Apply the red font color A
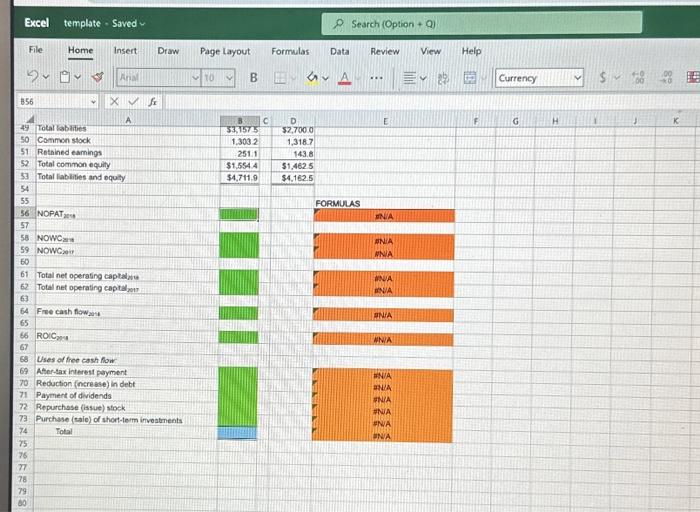The width and height of the screenshot is (700, 512). click(x=344, y=79)
